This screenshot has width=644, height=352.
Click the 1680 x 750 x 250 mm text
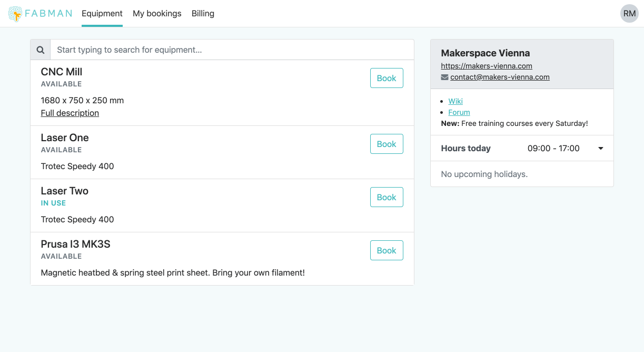83,100
